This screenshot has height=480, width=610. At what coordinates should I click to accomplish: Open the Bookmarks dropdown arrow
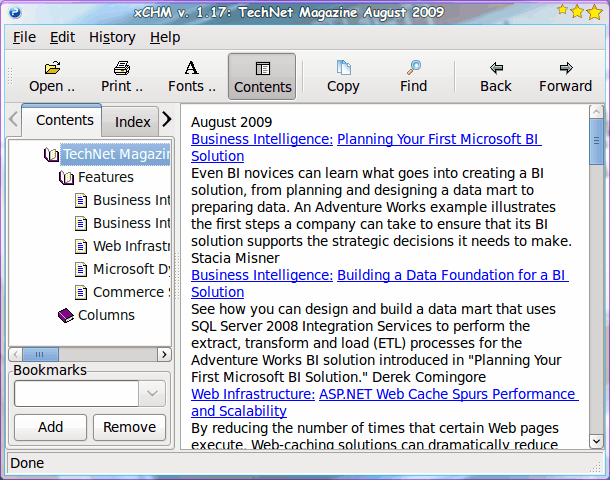click(x=152, y=393)
